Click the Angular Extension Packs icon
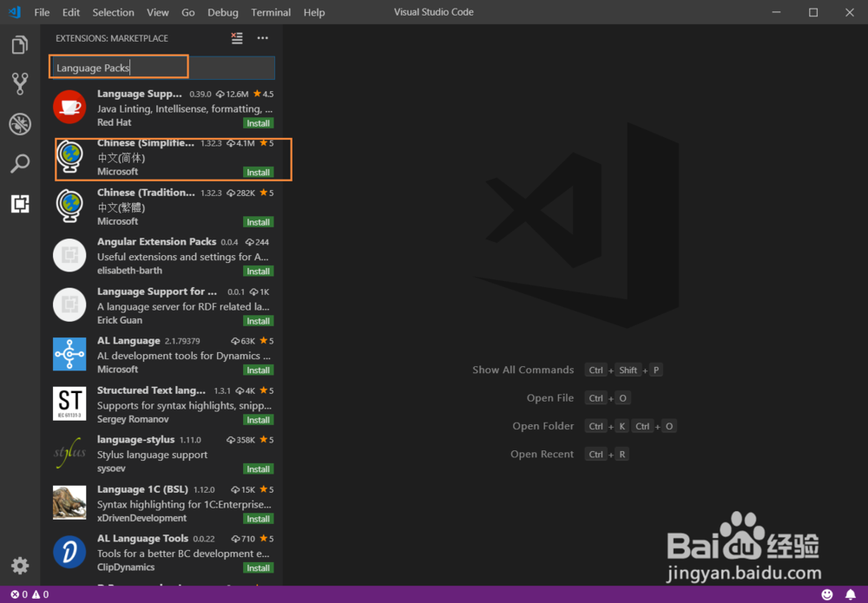Screen dimensions: 868x603 69,255
